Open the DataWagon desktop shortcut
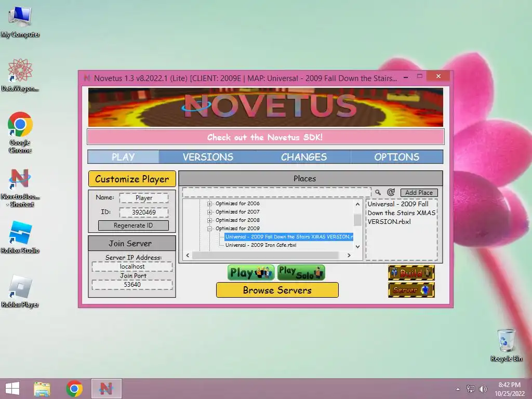The image size is (532, 399). click(x=20, y=75)
